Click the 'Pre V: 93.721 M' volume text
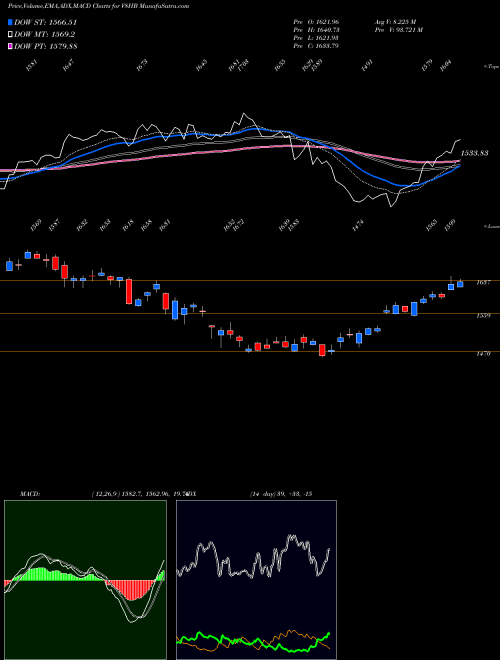 click(x=399, y=30)
